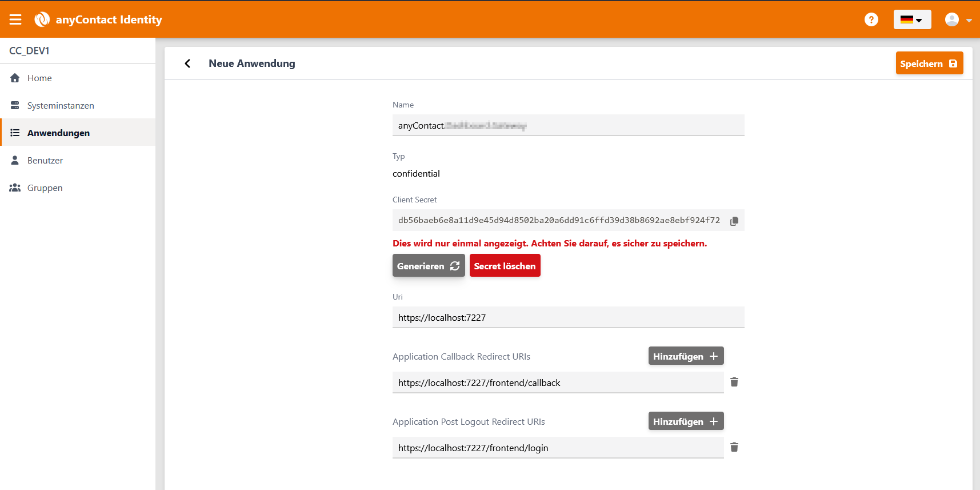980x490 pixels.
Task: Go to the Benutzer page
Action: click(x=45, y=161)
